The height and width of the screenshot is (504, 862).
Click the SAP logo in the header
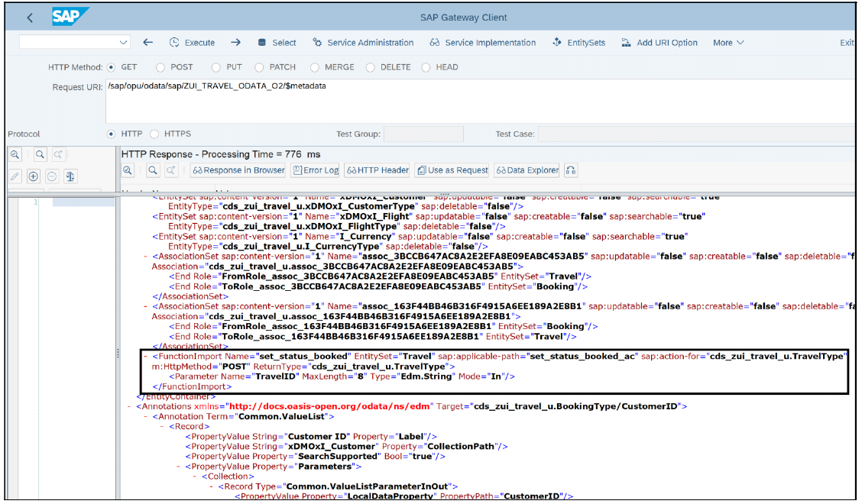point(71,16)
